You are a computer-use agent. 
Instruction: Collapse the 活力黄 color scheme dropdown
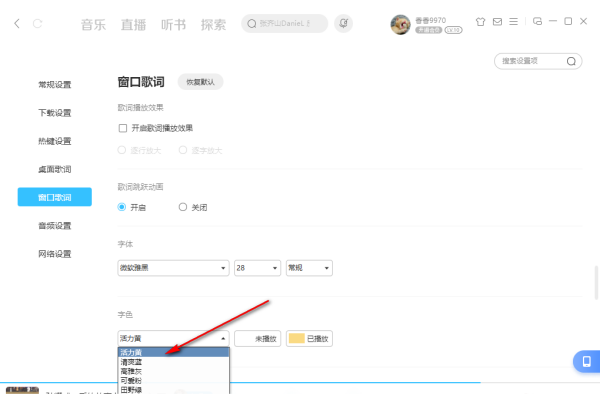coord(173,338)
